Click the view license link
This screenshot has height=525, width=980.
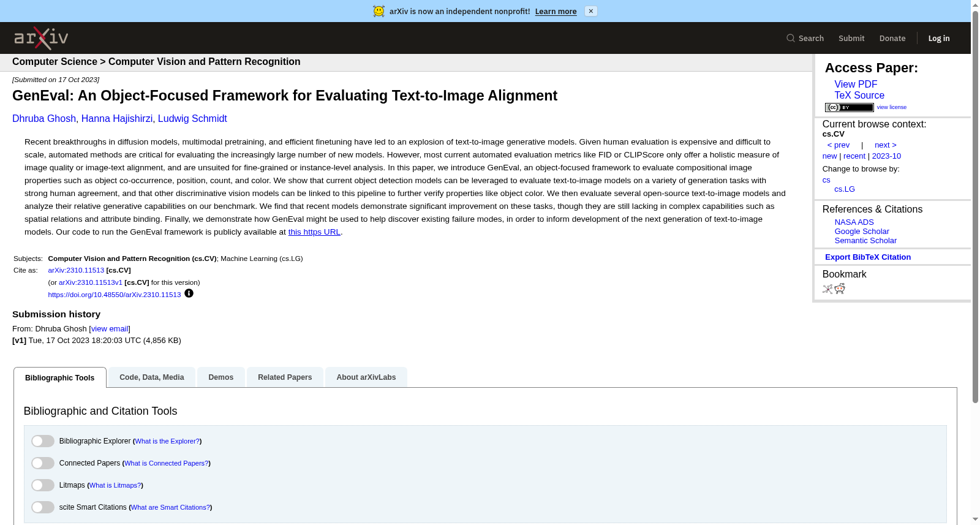click(892, 107)
